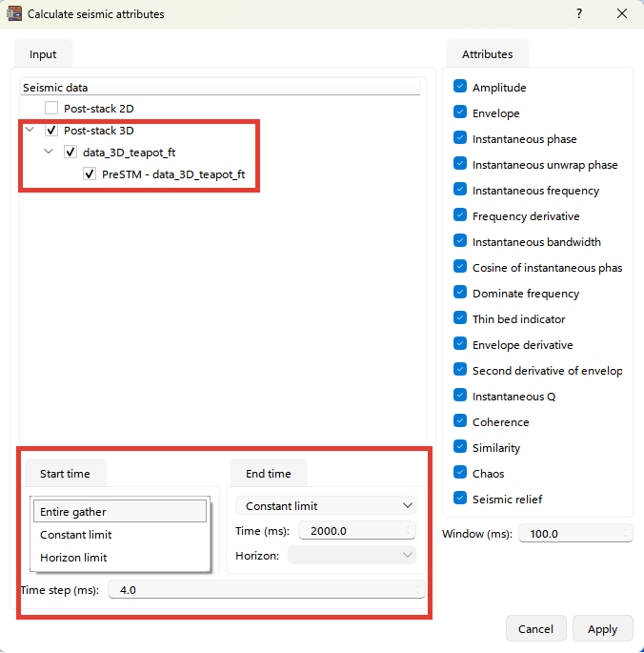Toggle PreSTM - data_3D_teapot_ft checkbox

point(90,174)
